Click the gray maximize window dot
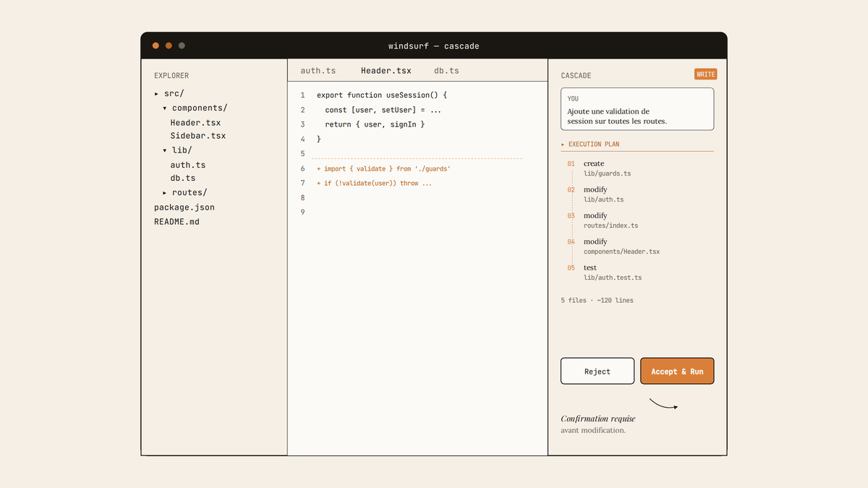This screenshot has width=868, height=488. point(182,46)
